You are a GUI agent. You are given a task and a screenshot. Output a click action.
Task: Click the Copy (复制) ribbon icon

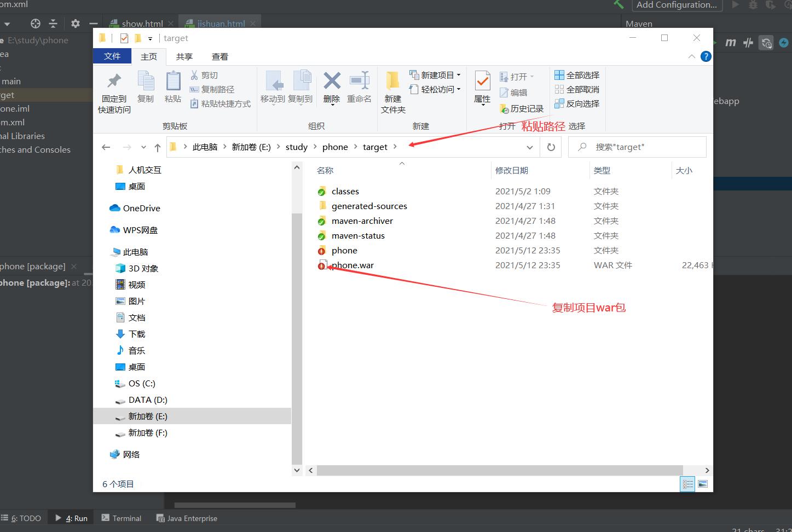tap(146, 81)
